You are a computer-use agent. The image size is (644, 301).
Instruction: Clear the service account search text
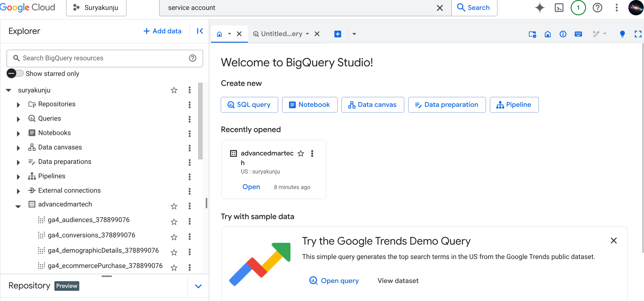[x=440, y=8]
